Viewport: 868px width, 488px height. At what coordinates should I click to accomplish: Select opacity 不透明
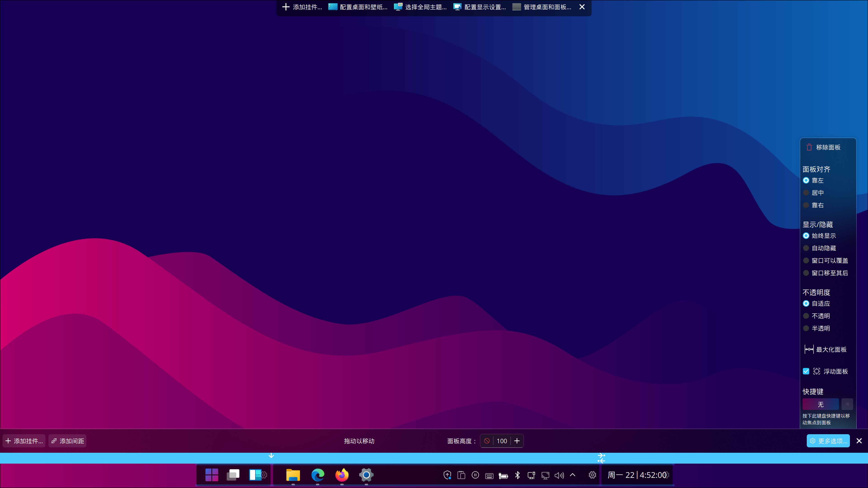[816, 316]
